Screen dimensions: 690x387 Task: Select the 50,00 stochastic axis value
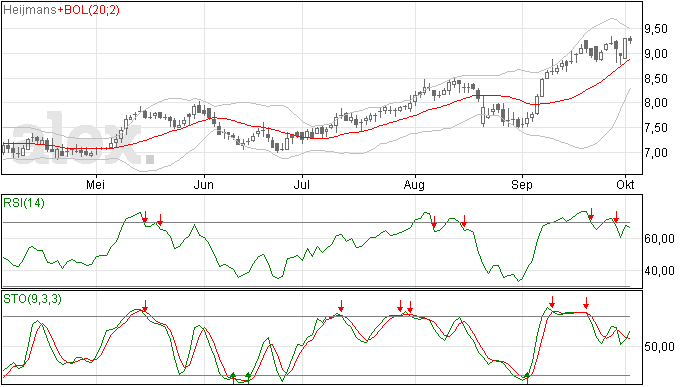659,347
